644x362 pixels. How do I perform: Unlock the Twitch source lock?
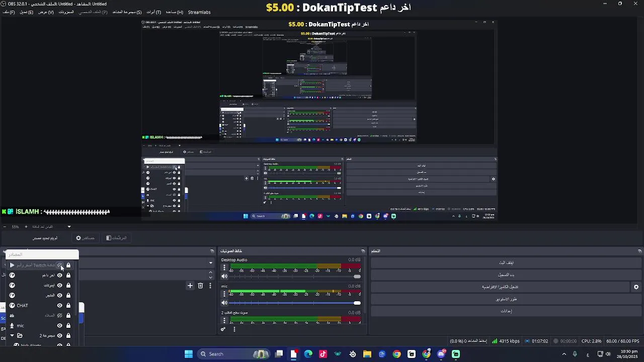pyautogui.click(x=68, y=265)
